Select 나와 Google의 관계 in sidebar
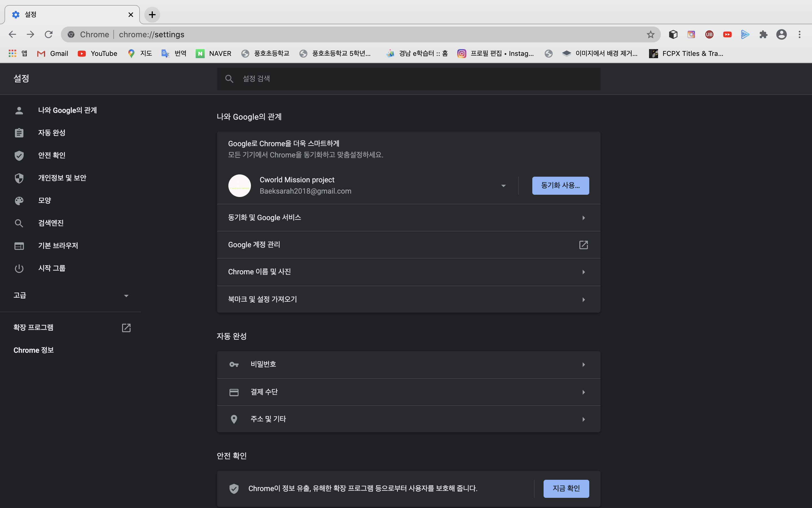812x508 pixels. (67, 110)
